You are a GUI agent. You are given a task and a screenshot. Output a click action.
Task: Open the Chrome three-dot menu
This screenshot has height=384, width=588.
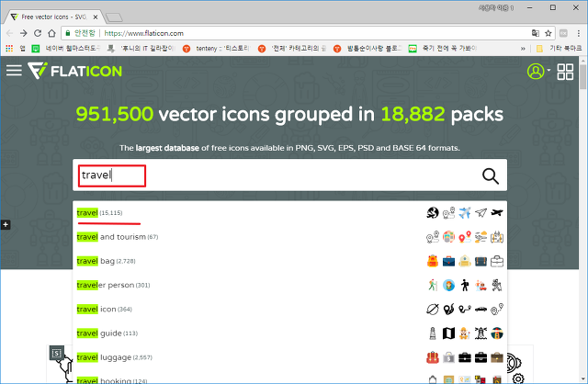pyautogui.click(x=579, y=33)
